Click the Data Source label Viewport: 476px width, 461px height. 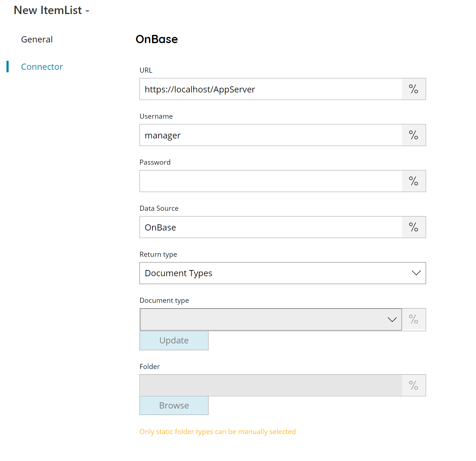pos(159,208)
